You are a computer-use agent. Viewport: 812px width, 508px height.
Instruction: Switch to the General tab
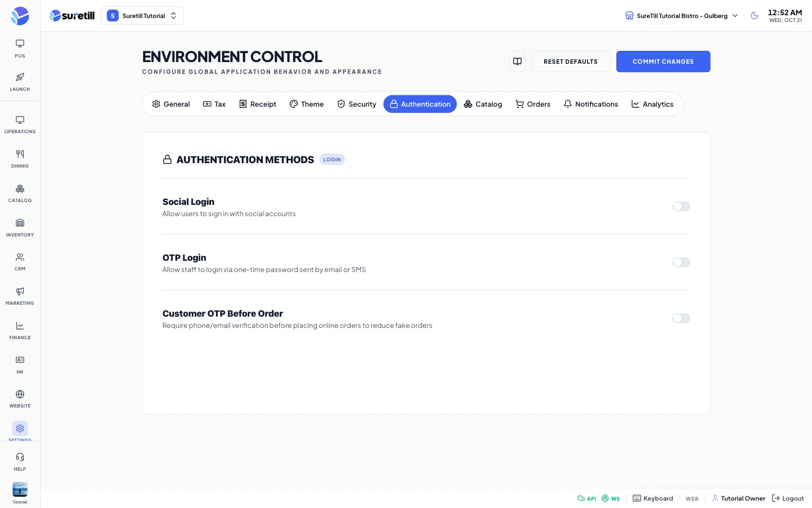click(x=171, y=104)
